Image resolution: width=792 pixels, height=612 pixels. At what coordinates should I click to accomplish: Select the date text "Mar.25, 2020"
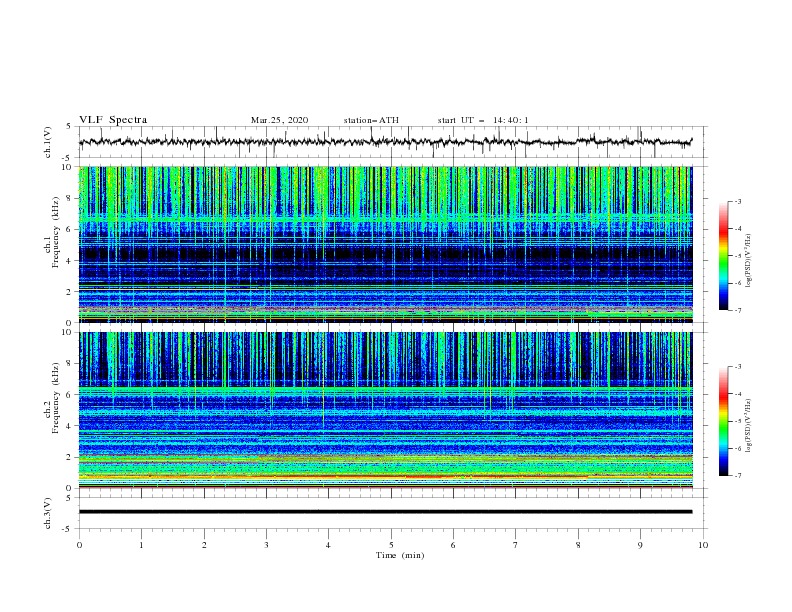(279, 120)
